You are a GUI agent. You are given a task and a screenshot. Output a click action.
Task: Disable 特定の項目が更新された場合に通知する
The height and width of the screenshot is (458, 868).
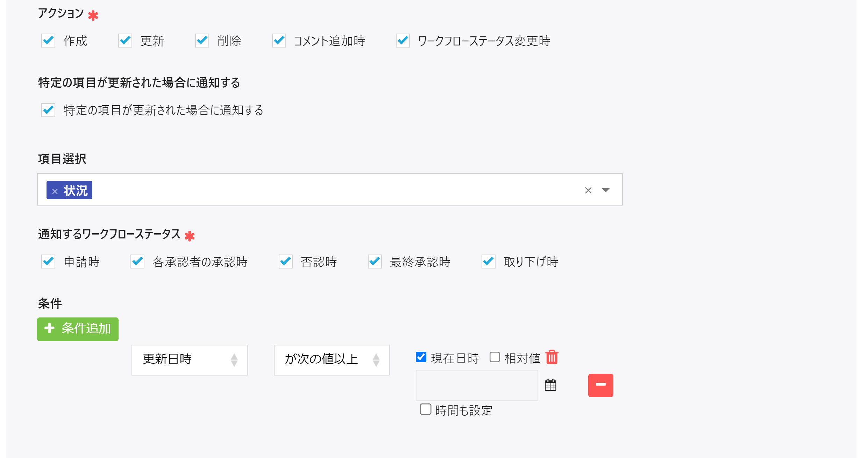coord(48,110)
